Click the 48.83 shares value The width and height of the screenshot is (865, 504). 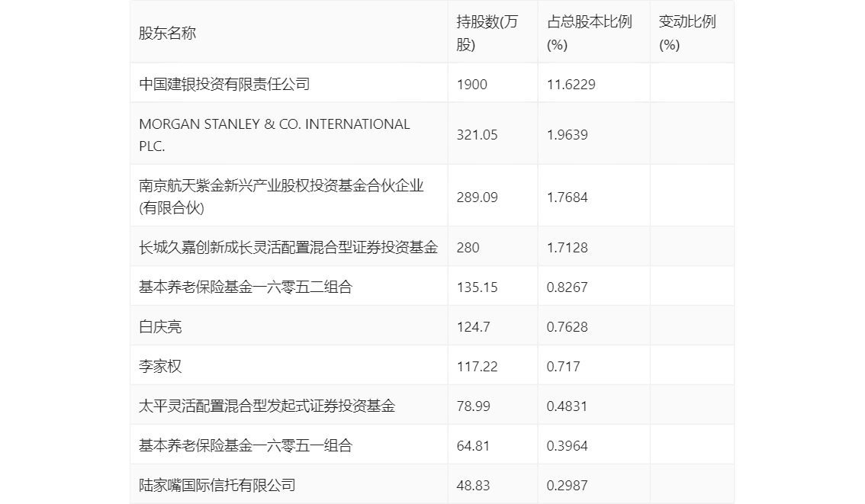coord(474,486)
